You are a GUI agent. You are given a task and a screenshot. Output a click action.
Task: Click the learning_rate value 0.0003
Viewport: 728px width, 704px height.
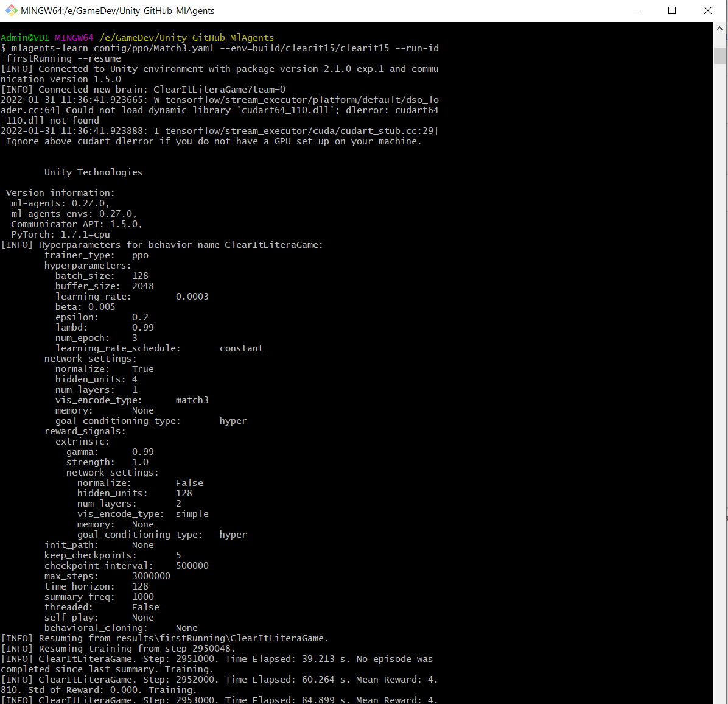pyautogui.click(x=192, y=296)
